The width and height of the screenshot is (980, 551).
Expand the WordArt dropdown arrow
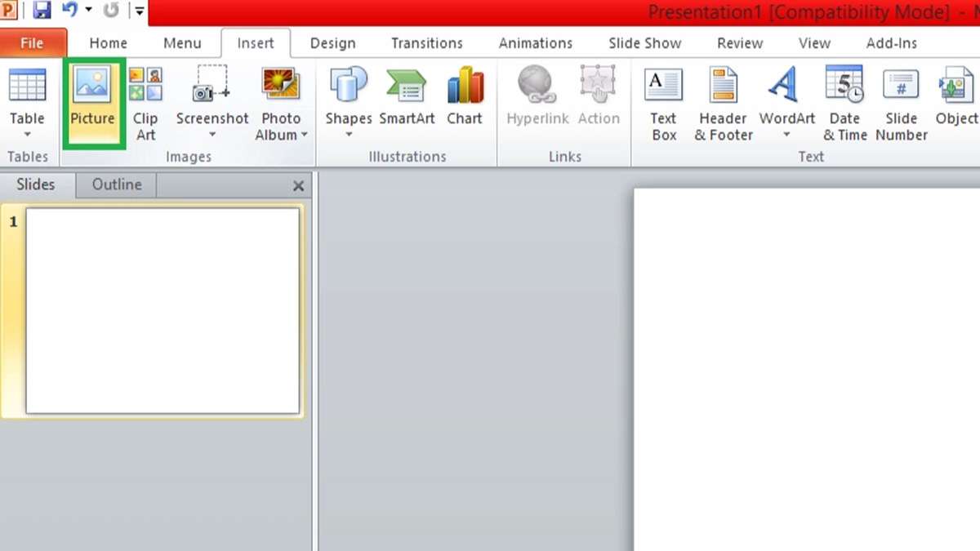pos(787,136)
